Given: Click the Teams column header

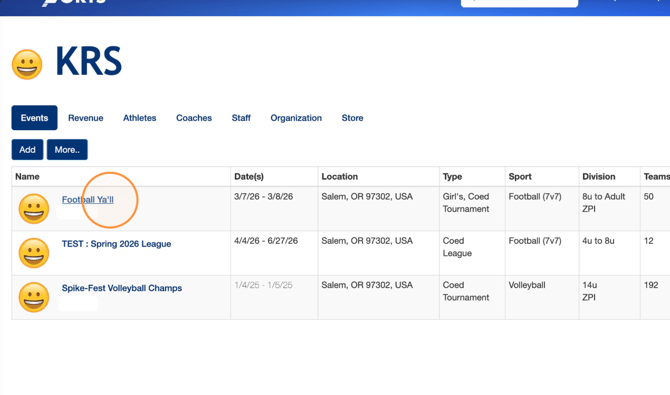Looking at the screenshot, I should [656, 177].
